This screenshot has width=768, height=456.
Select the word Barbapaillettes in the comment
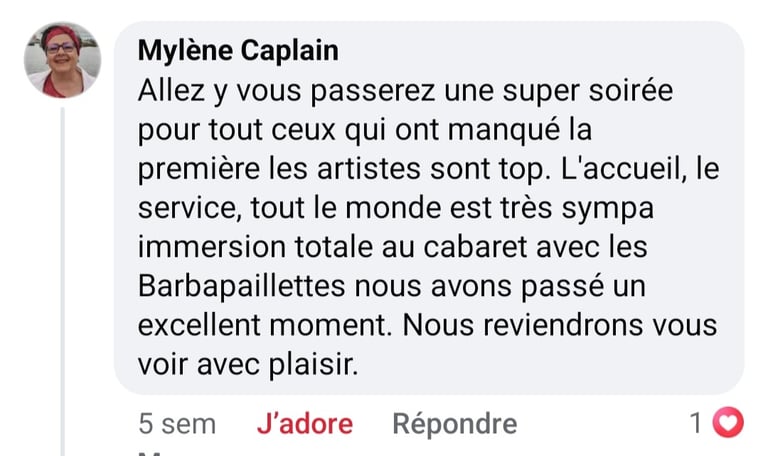coord(241,286)
